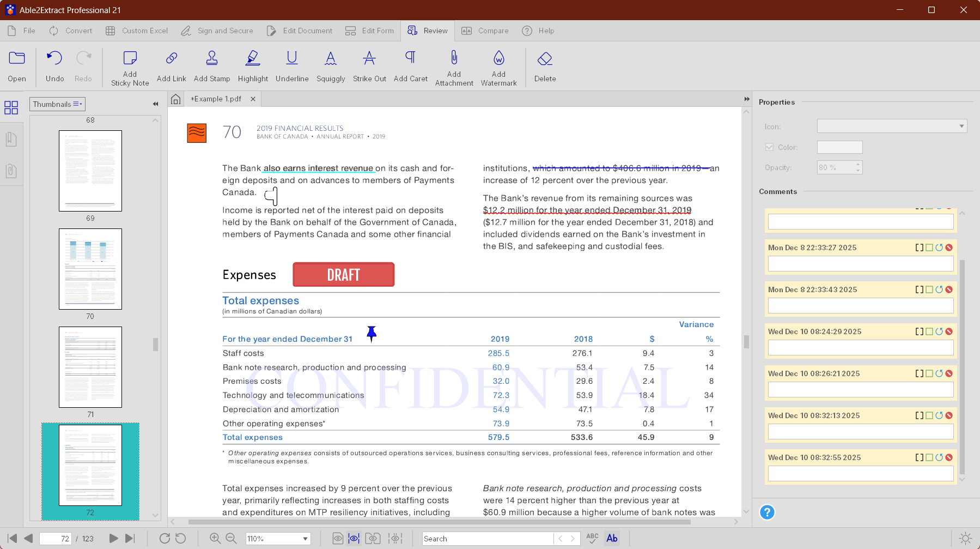Go to the previous page
Screen dimensions: 980x549
(x=29, y=539)
